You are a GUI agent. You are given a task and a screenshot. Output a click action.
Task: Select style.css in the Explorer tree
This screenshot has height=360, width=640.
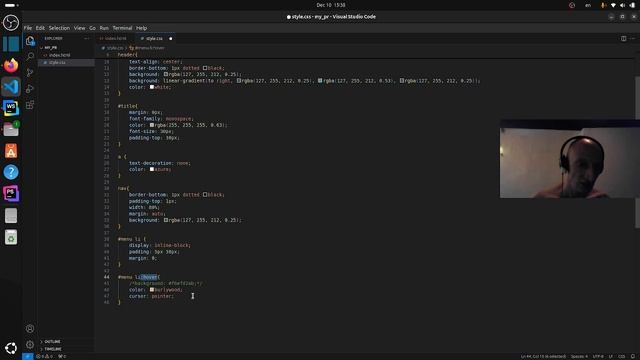(57, 63)
